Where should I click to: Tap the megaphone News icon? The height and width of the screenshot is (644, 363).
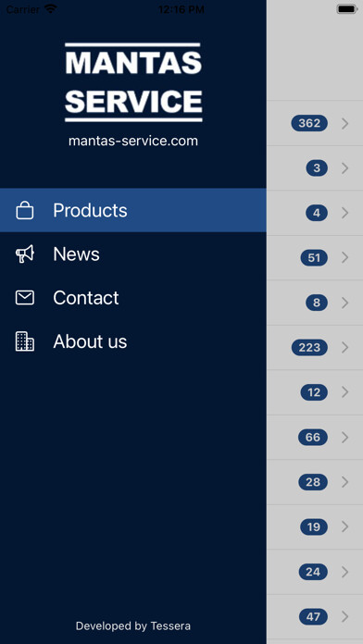[25, 254]
